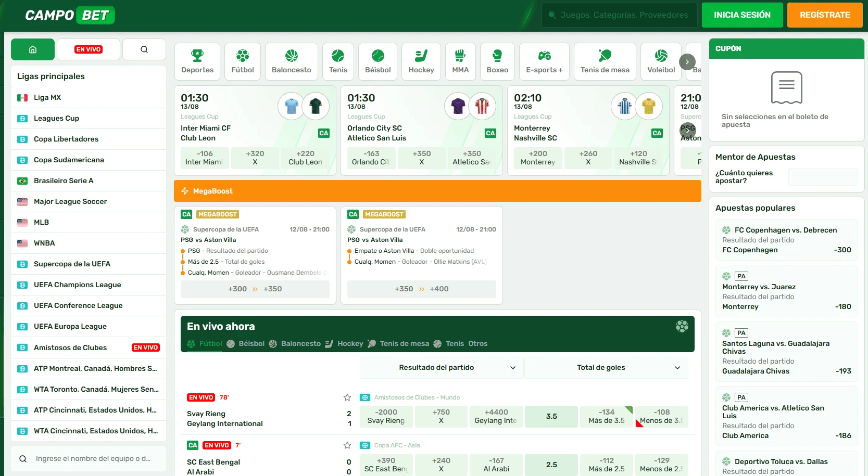Click the Inter Miami CF blue jersey
The height and width of the screenshot is (476, 868).
click(292, 106)
